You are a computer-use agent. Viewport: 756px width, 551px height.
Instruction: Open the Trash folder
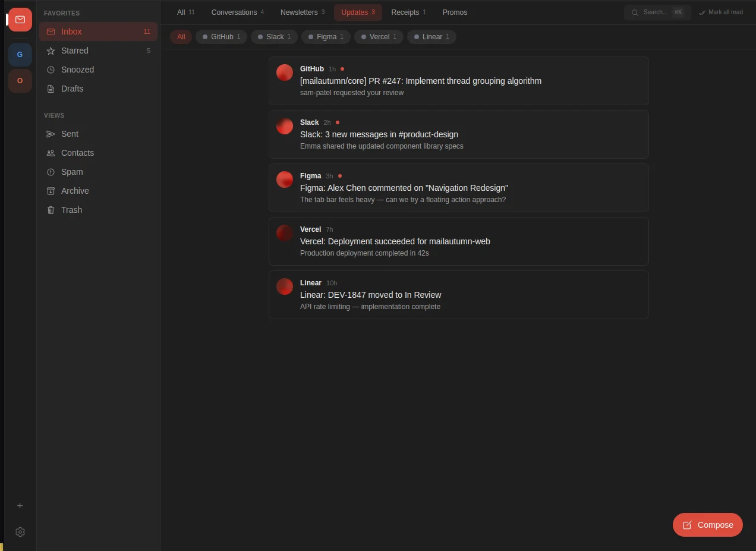(71, 210)
